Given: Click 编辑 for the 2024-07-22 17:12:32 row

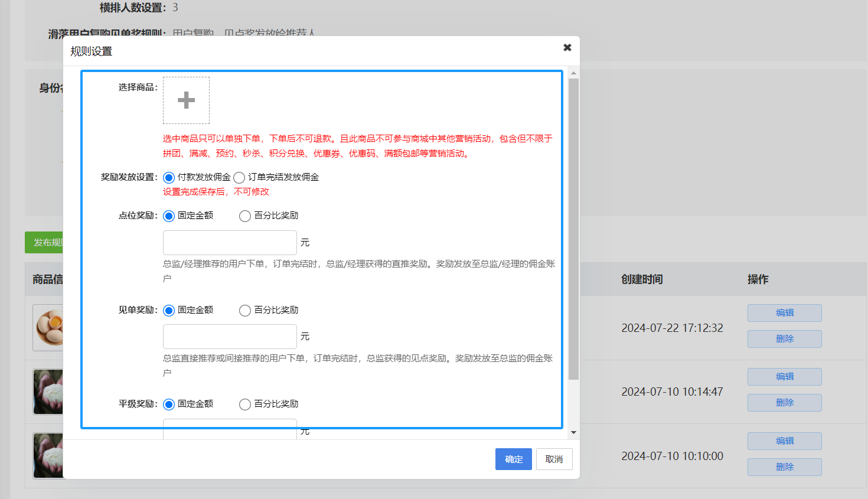Looking at the screenshot, I should [785, 313].
